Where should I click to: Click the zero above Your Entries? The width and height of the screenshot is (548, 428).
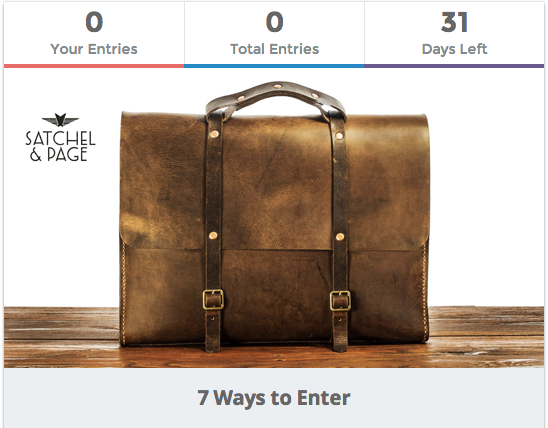coord(94,22)
